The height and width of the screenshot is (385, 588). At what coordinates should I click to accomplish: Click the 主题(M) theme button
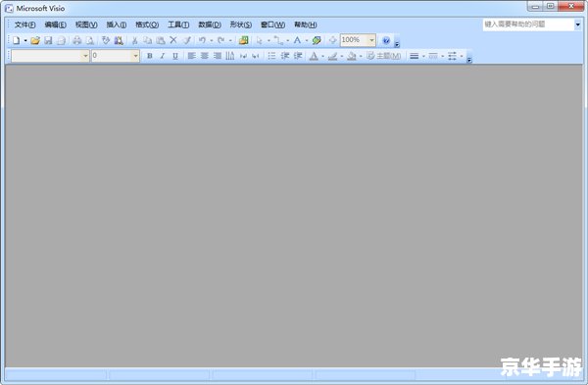point(384,56)
